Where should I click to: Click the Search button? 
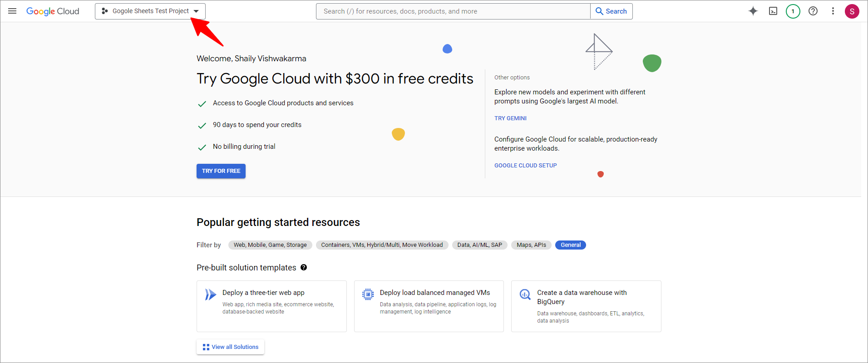coord(612,11)
